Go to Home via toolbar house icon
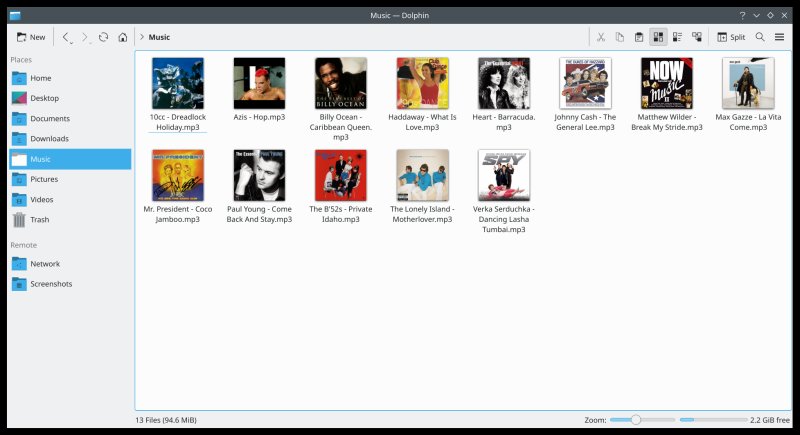The width and height of the screenshot is (800, 435). (122, 37)
